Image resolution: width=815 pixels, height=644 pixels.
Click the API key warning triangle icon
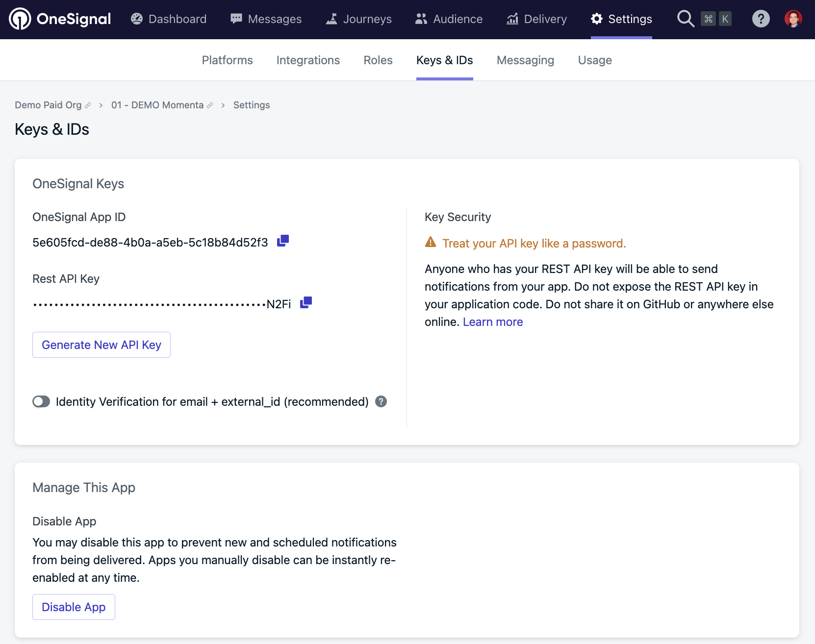(x=431, y=242)
